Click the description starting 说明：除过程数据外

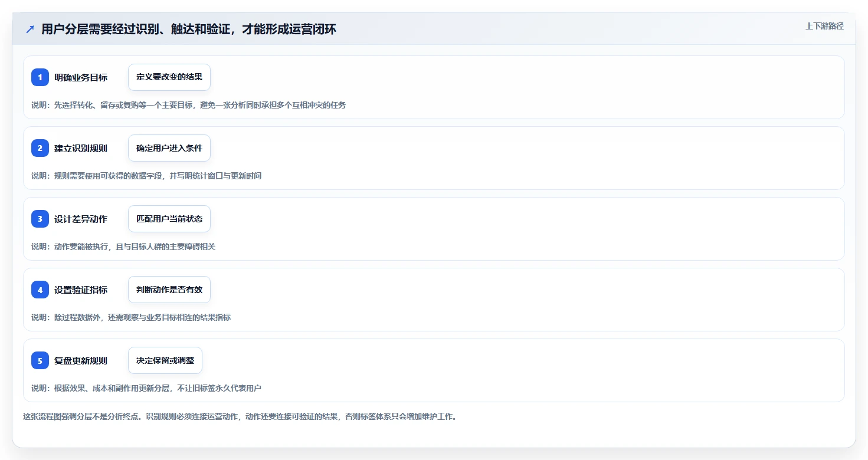click(x=131, y=317)
